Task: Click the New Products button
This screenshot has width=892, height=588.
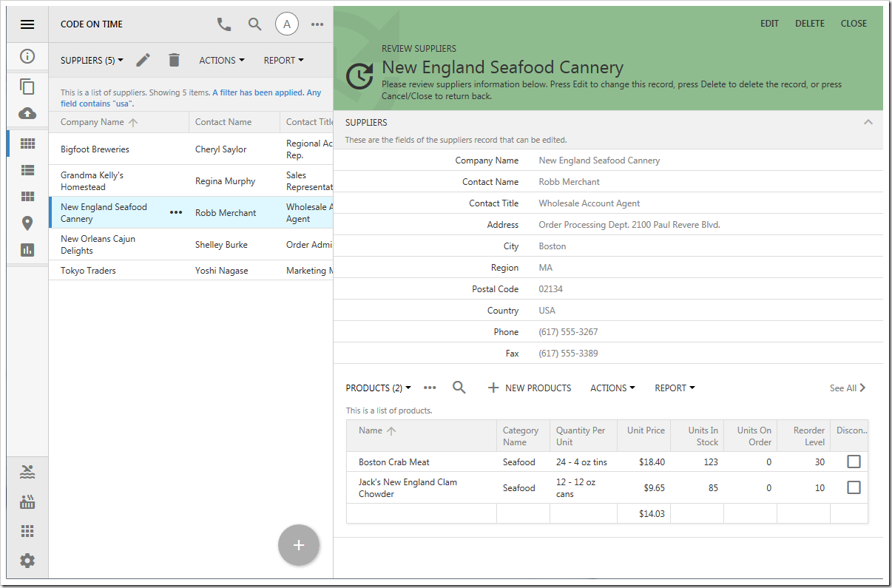Action: 530,388
